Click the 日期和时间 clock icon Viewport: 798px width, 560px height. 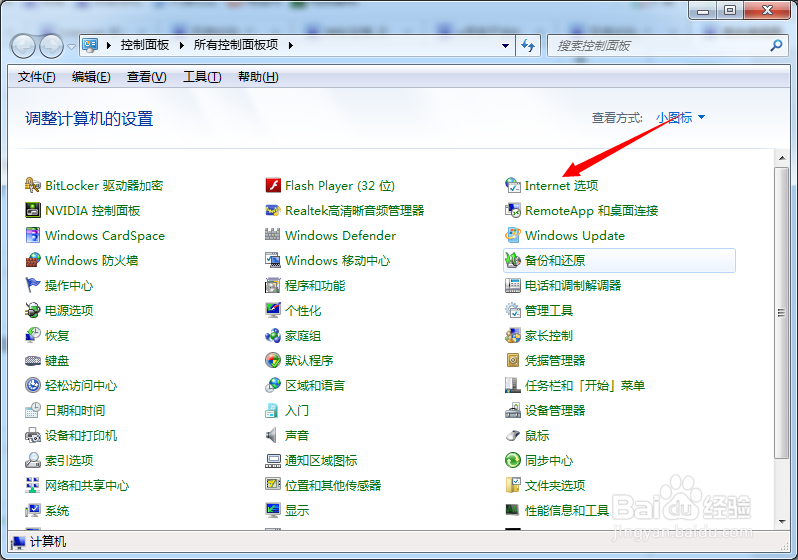pos(33,410)
